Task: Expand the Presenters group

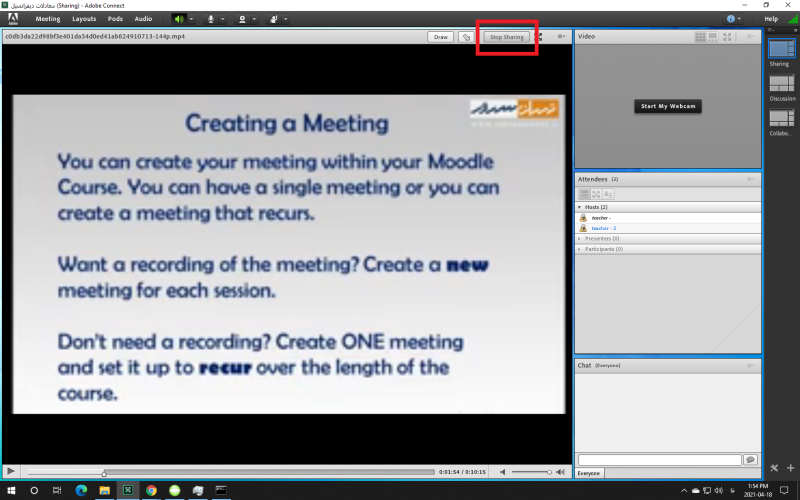Action: 581,238
